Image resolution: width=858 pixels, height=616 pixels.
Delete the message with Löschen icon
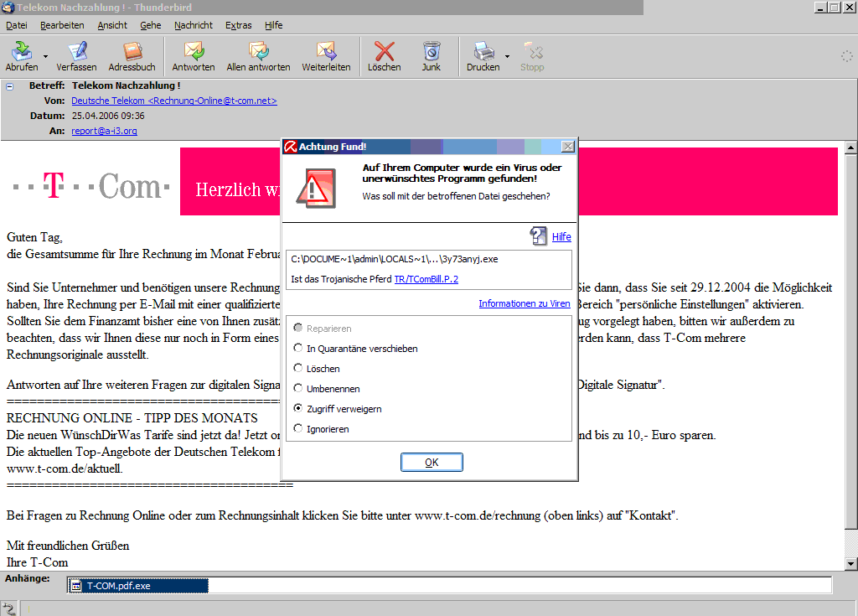click(x=384, y=51)
